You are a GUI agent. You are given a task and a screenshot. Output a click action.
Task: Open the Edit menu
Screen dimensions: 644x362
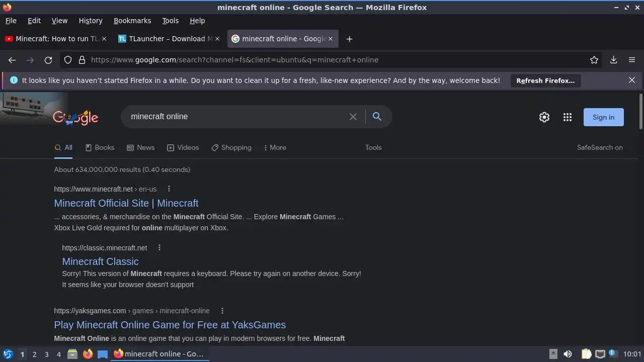point(34,21)
